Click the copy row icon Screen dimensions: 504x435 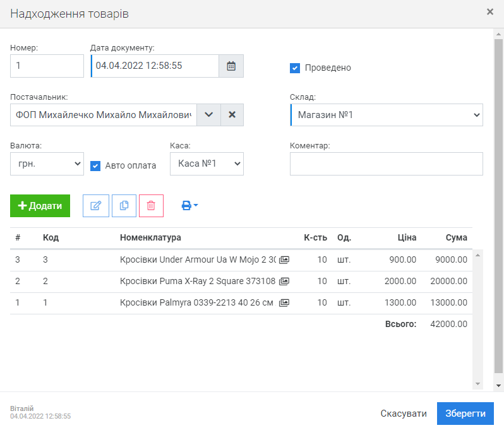[124, 206]
